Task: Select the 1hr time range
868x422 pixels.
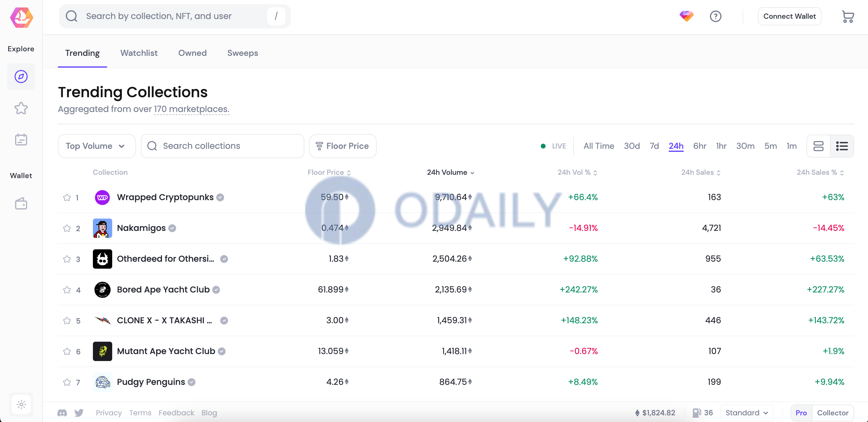Action: [721, 146]
